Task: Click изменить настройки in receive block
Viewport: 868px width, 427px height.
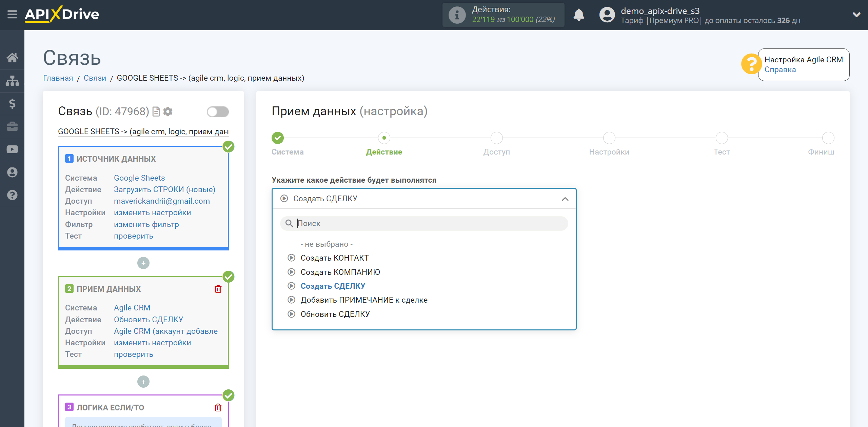Action: pos(153,343)
